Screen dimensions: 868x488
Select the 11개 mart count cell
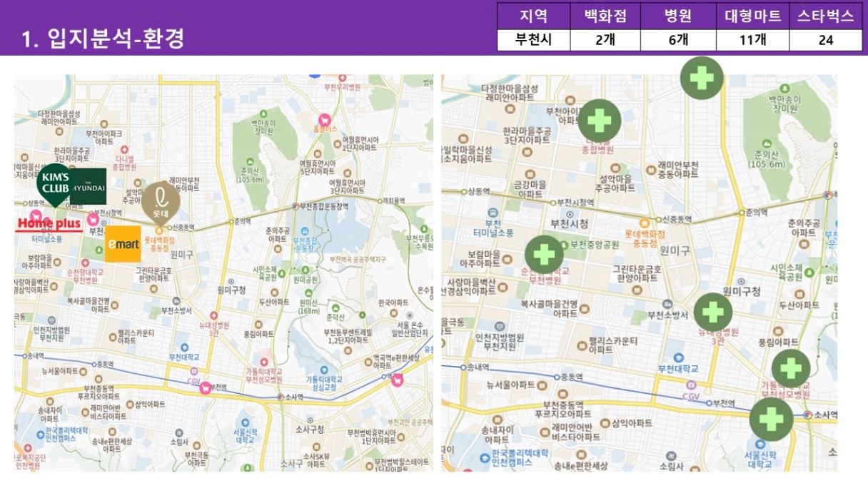[753, 40]
